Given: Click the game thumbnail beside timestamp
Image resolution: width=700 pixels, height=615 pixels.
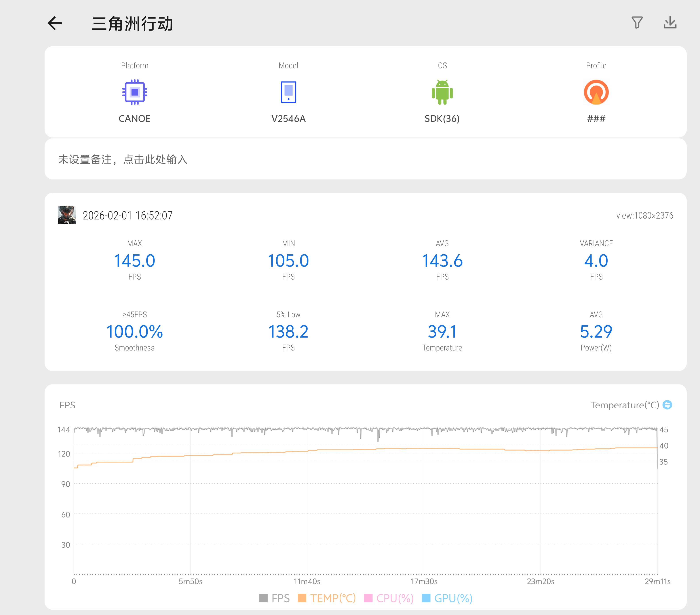Looking at the screenshot, I should click(67, 215).
